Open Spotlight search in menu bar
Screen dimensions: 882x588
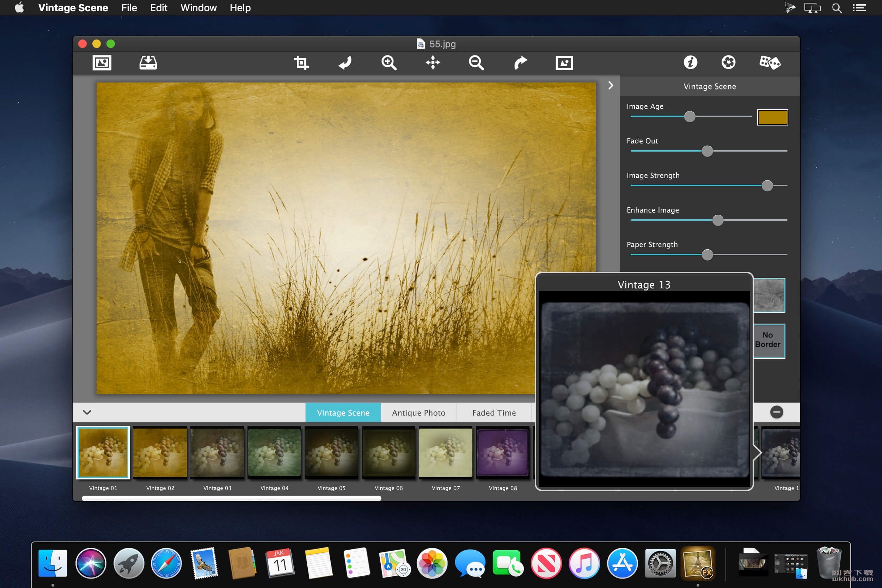click(837, 8)
